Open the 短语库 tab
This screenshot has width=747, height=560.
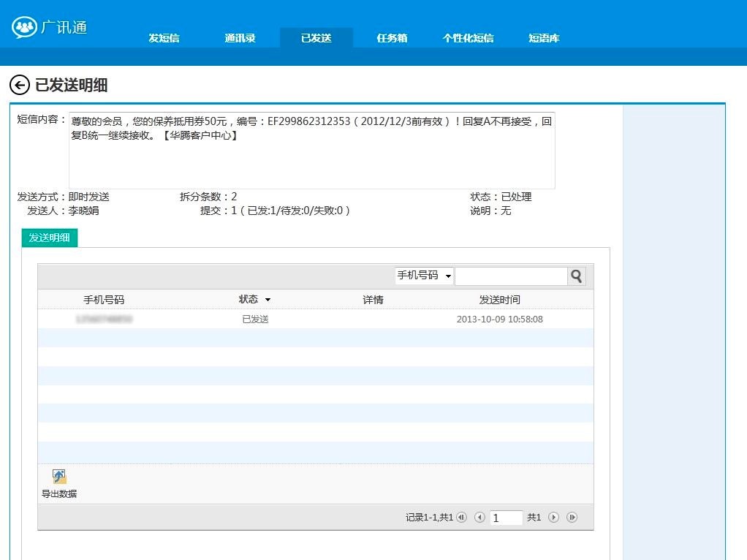pos(544,38)
